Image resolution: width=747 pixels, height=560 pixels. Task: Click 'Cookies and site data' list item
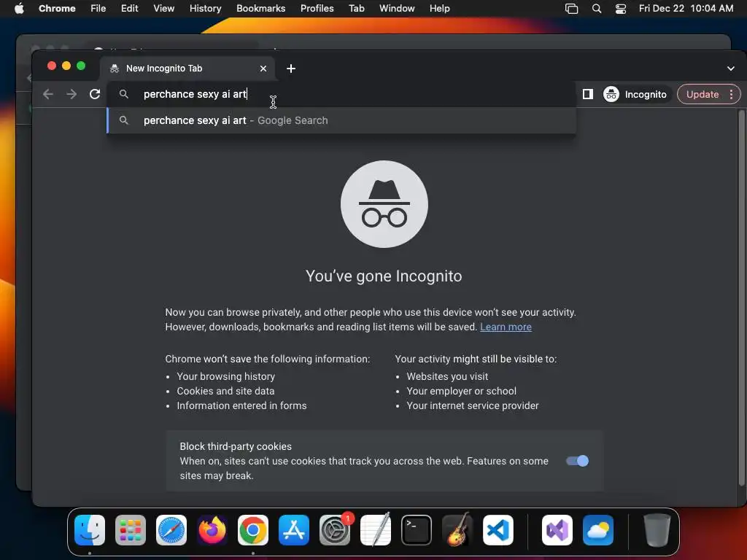[225, 391]
